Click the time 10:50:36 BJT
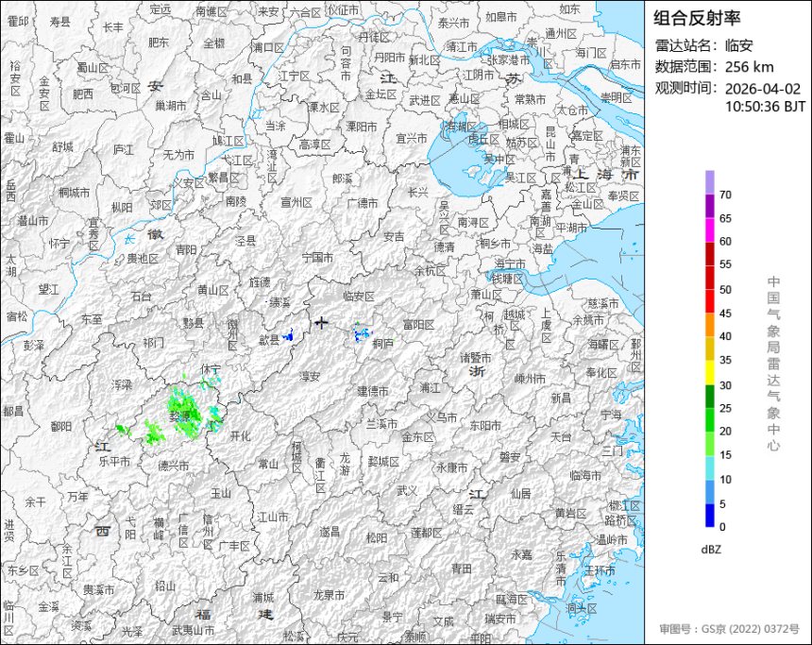The height and width of the screenshot is (645, 812). [765, 107]
